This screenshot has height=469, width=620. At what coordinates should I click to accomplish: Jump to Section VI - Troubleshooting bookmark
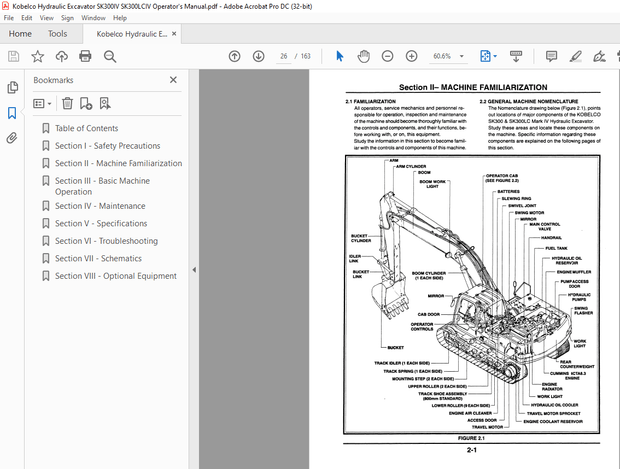pyautogui.click(x=106, y=240)
